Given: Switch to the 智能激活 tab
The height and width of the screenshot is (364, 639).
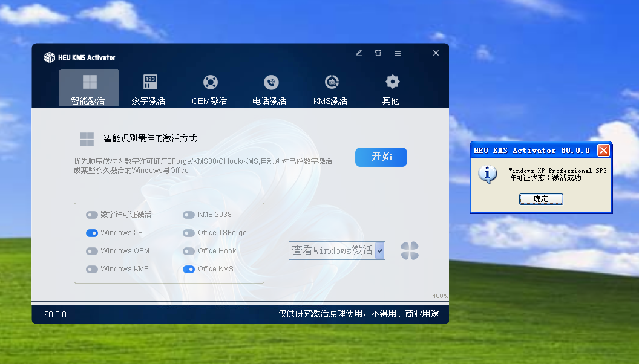Looking at the screenshot, I should pos(88,88).
